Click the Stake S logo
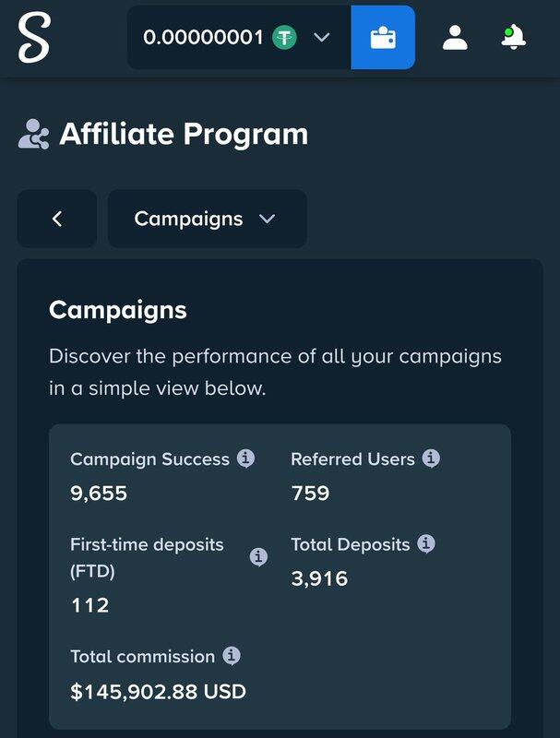Viewport: 560px width, 738px height. click(x=34, y=37)
